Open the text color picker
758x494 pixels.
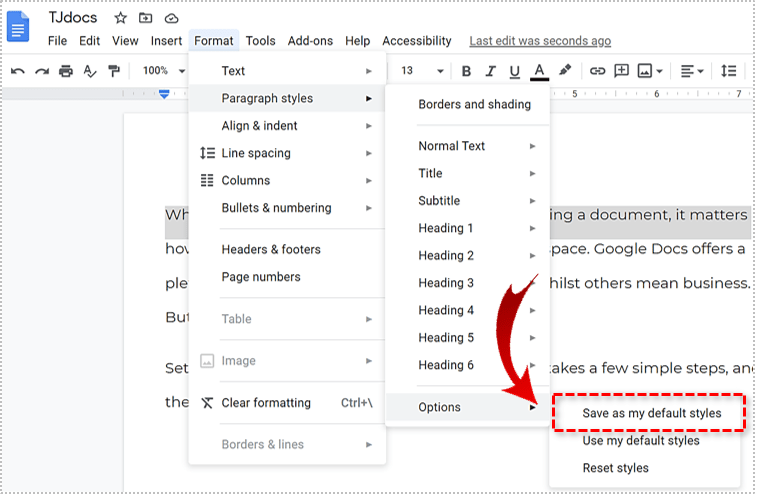click(x=540, y=71)
